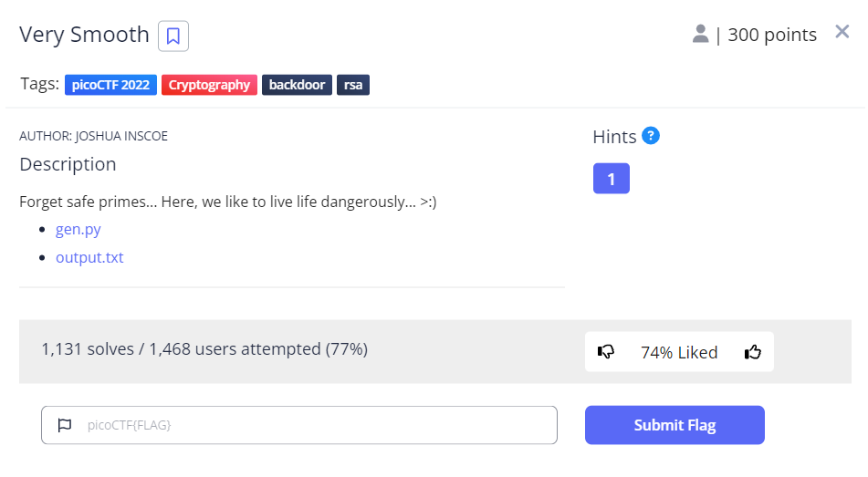Viewport: 868px width, 477px height.
Task: Filter by the rsa tag
Action: [x=353, y=85]
